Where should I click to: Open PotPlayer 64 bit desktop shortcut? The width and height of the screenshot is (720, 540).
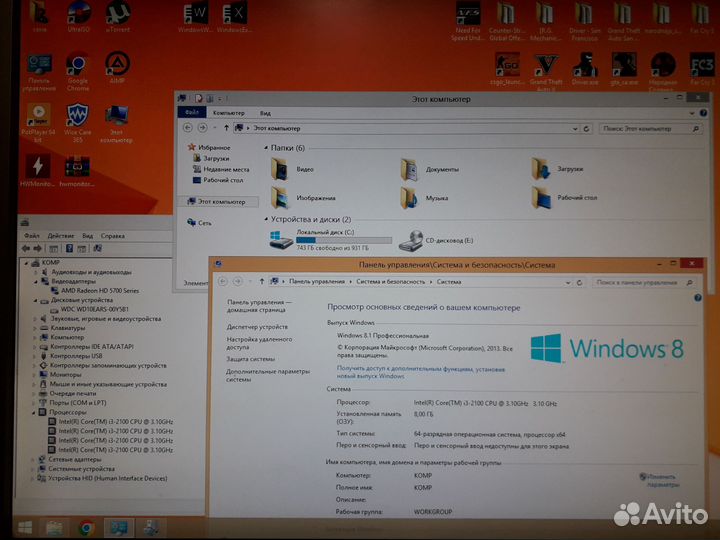click(39, 122)
